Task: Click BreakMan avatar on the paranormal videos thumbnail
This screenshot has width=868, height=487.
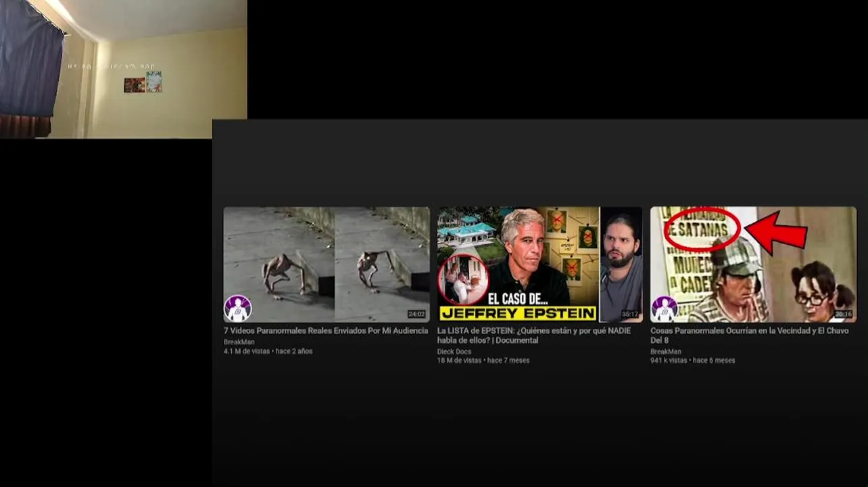Action: pos(238,308)
